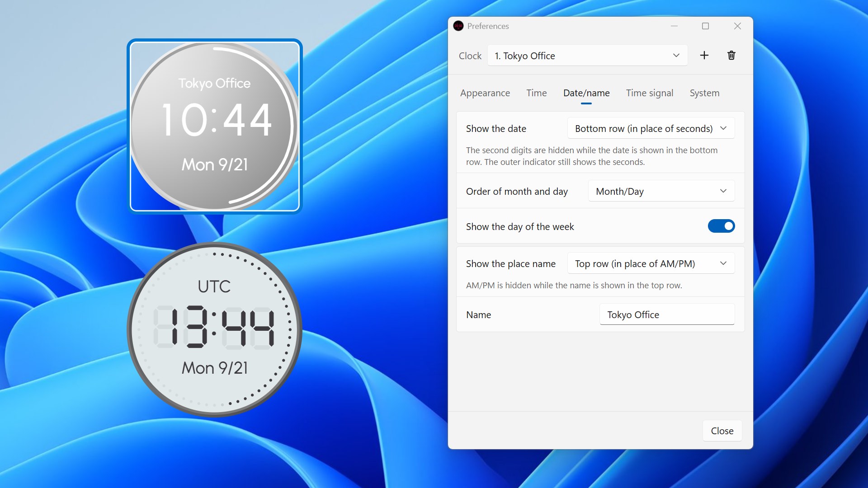The image size is (868, 488).
Task: Open the Show the date dropdown
Action: pos(651,128)
